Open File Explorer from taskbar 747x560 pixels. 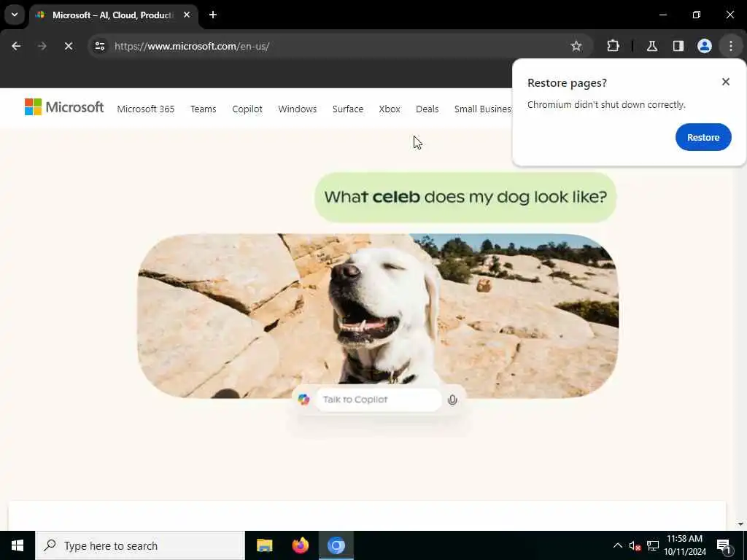[x=264, y=545]
